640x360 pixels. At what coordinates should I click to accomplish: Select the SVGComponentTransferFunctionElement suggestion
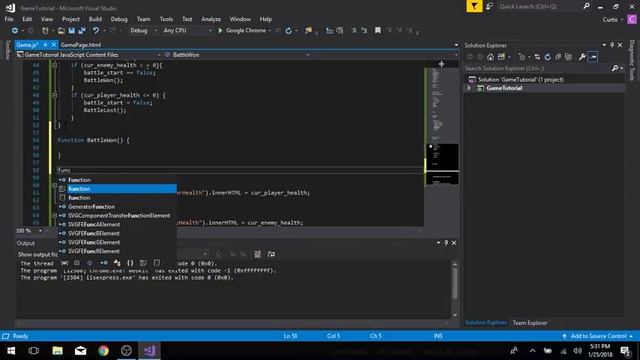tap(118, 216)
